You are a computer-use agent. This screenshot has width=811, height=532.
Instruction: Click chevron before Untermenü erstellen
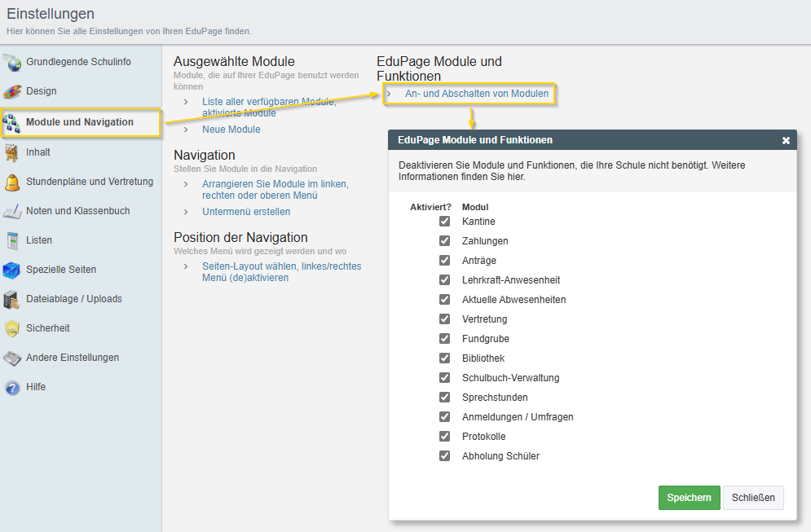(x=186, y=212)
